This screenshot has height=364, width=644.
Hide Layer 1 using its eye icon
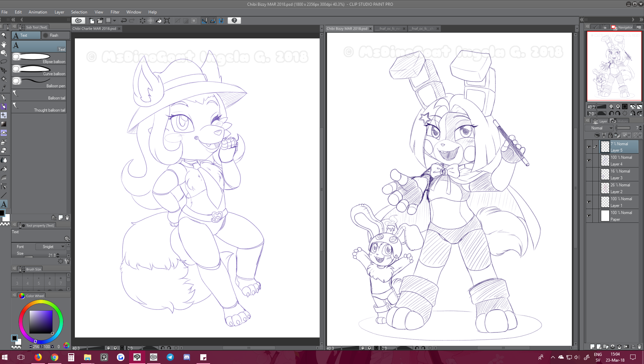pyautogui.click(x=589, y=202)
